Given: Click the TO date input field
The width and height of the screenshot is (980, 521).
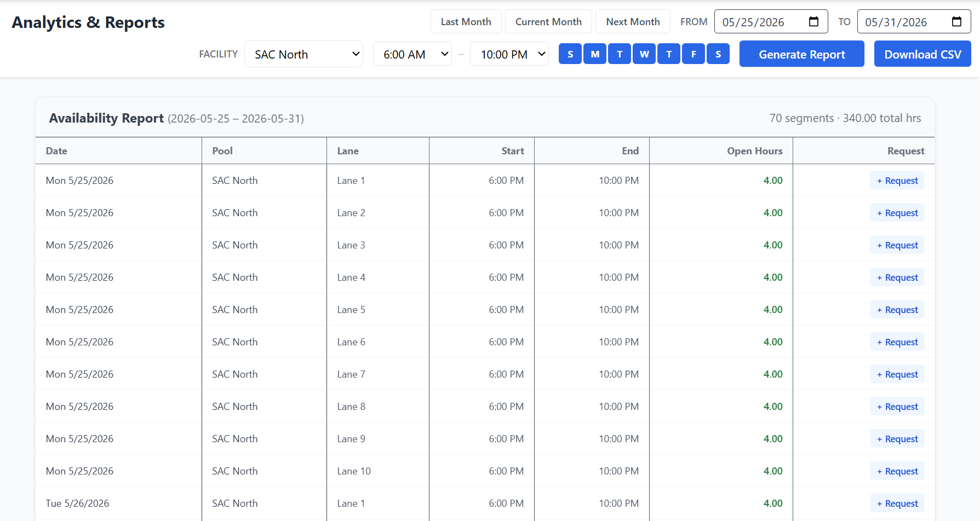Looking at the screenshot, I should 914,22.
